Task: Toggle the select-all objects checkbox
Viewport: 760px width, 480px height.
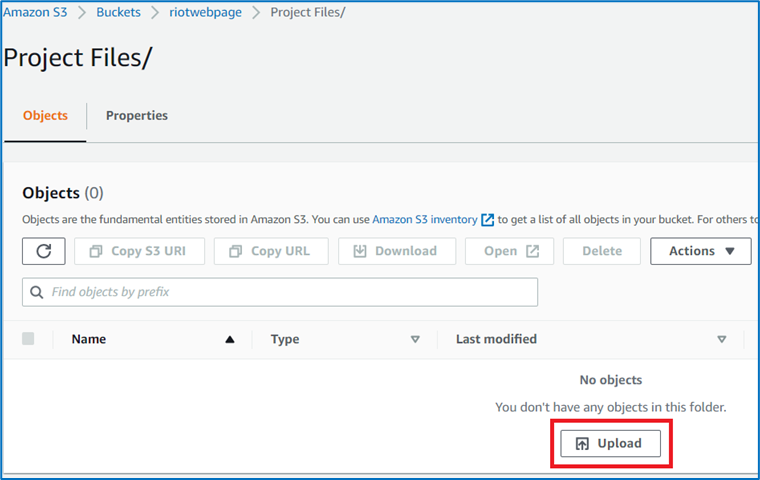Action: (28, 338)
